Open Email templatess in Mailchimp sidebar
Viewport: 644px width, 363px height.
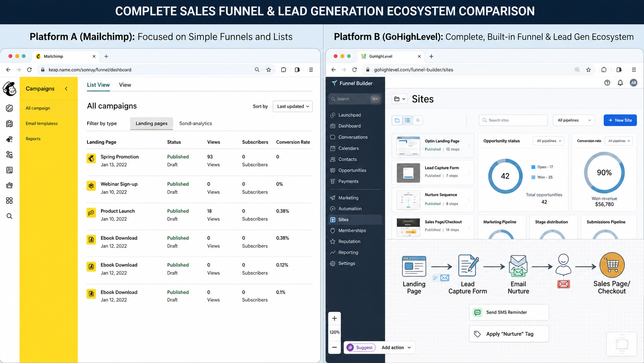point(42,123)
